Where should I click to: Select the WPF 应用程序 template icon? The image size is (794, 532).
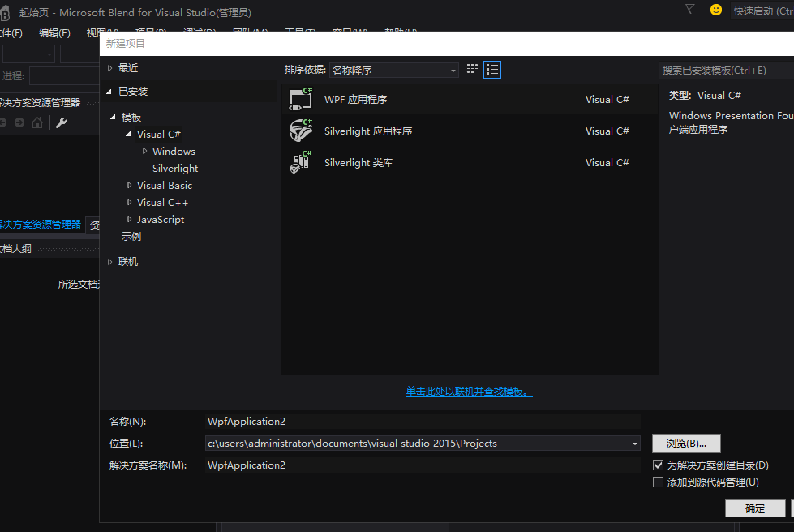[301, 99]
